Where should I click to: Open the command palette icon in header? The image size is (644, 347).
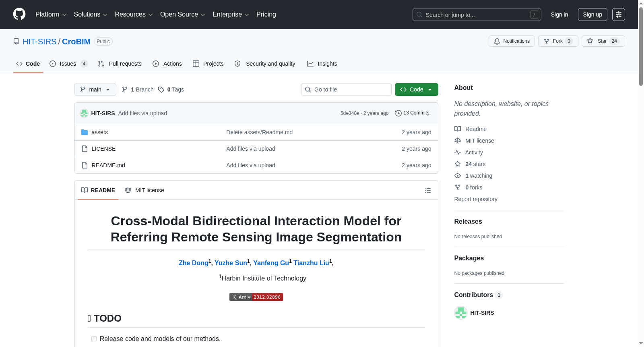coord(618,15)
